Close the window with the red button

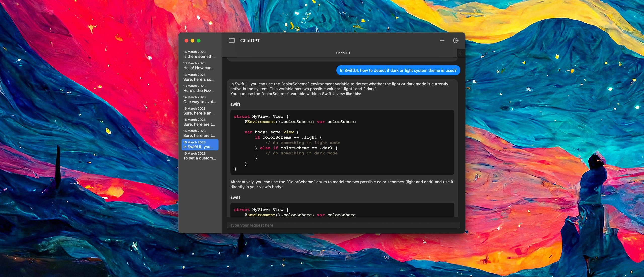[x=186, y=41]
